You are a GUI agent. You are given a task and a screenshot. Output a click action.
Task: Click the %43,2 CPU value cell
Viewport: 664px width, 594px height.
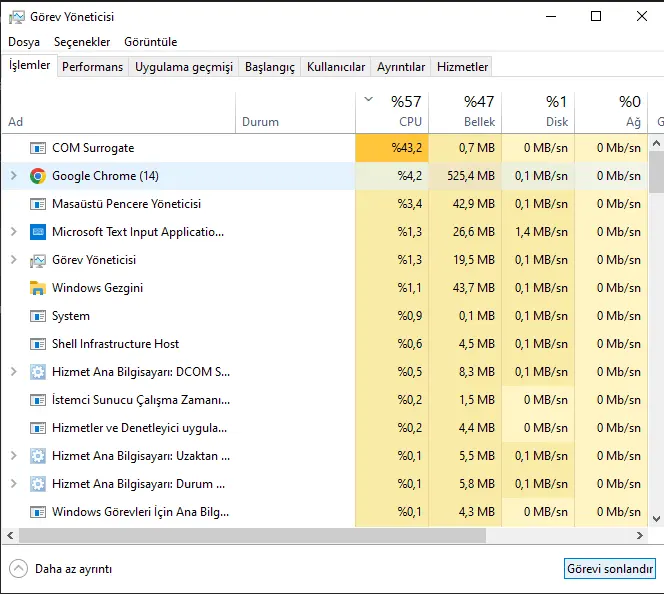pyautogui.click(x=392, y=148)
